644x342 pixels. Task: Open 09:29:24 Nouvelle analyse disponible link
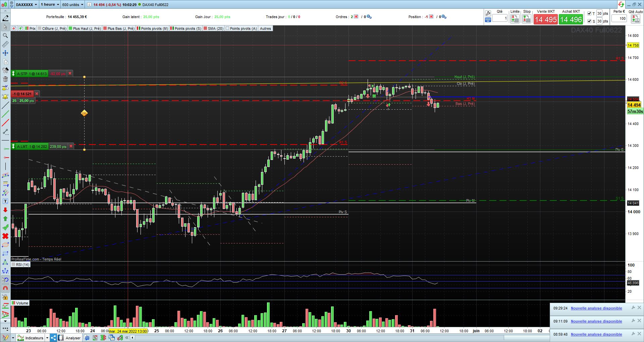[596, 308]
